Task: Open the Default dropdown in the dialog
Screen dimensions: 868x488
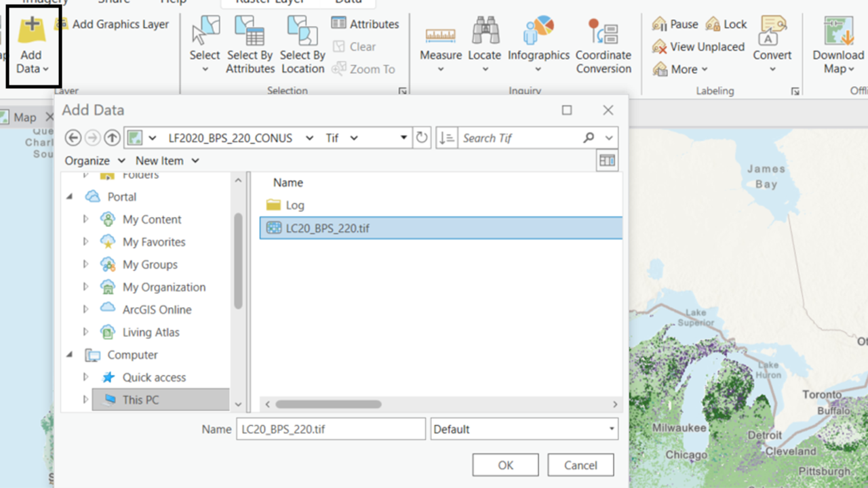Action: point(610,428)
